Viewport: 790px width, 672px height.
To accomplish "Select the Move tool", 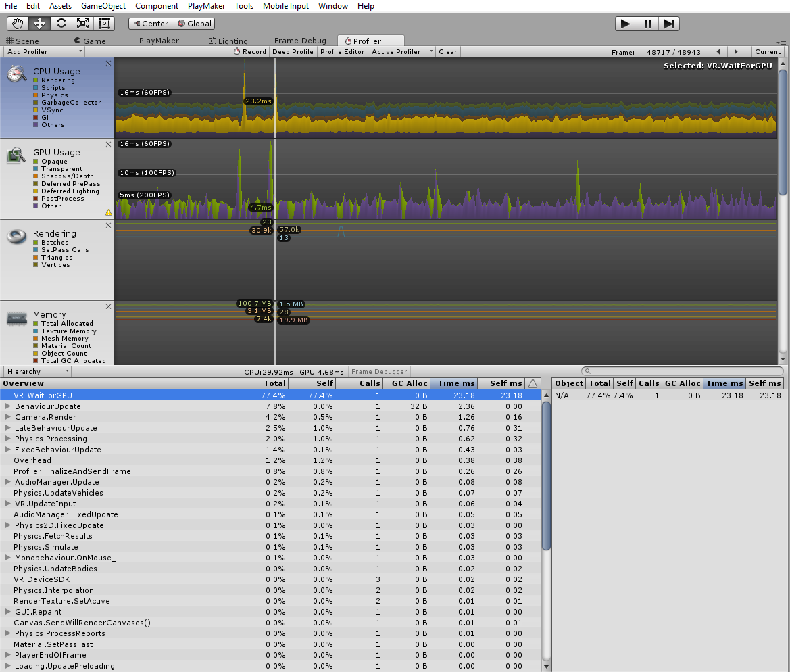I will (x=39, y=23).
